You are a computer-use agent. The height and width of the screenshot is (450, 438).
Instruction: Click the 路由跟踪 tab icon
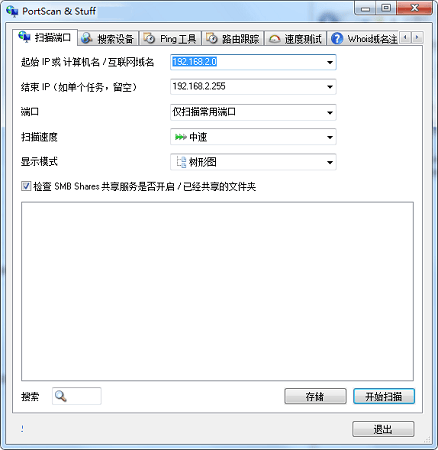point(212,38)
